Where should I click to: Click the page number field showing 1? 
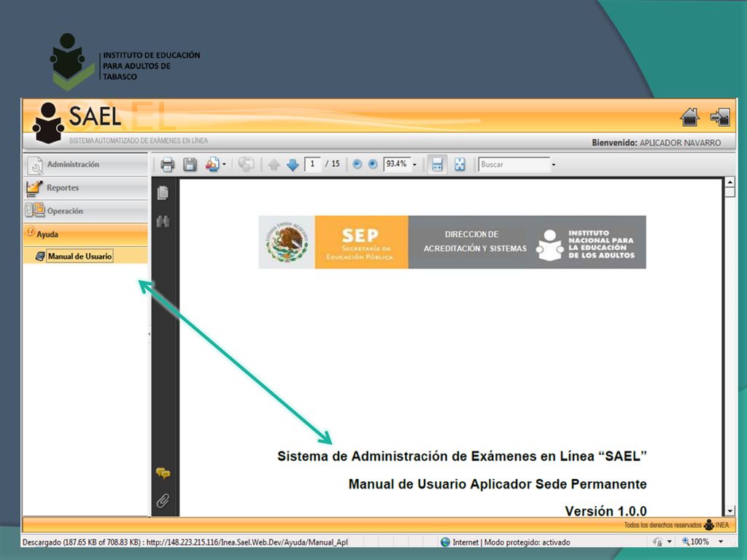click(312, 164)
